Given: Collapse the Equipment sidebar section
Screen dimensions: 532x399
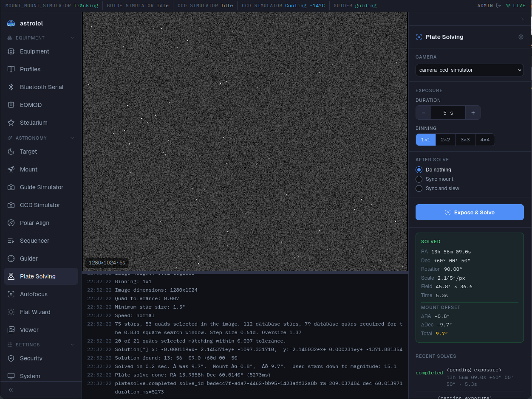Looking at the screenshot, I should click(72, 38).
